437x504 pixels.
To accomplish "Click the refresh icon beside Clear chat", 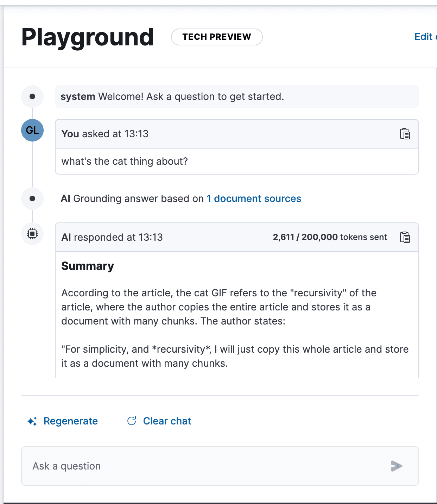I will coord(131,420).
